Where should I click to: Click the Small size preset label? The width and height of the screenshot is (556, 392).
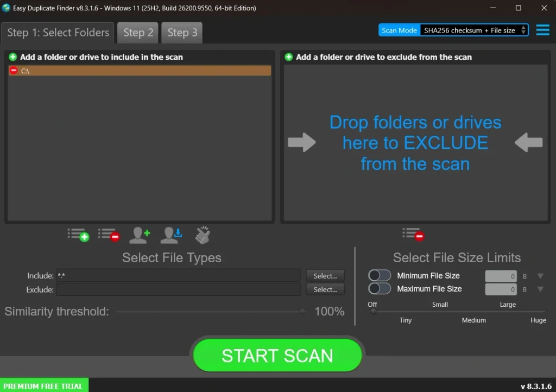(x=440, y=305)
